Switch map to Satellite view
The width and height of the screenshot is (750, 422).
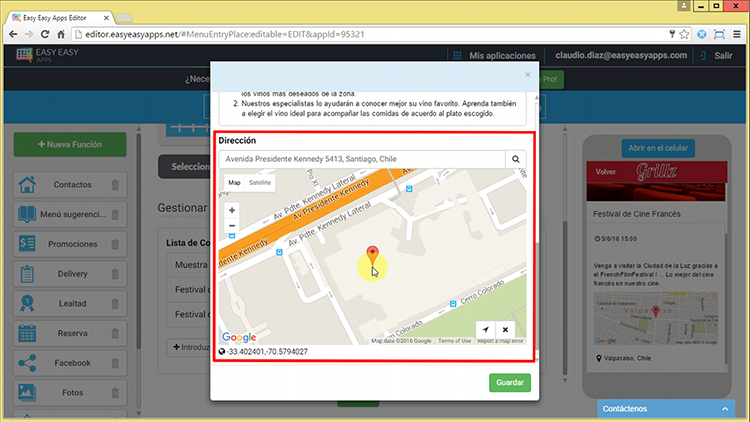259,183
